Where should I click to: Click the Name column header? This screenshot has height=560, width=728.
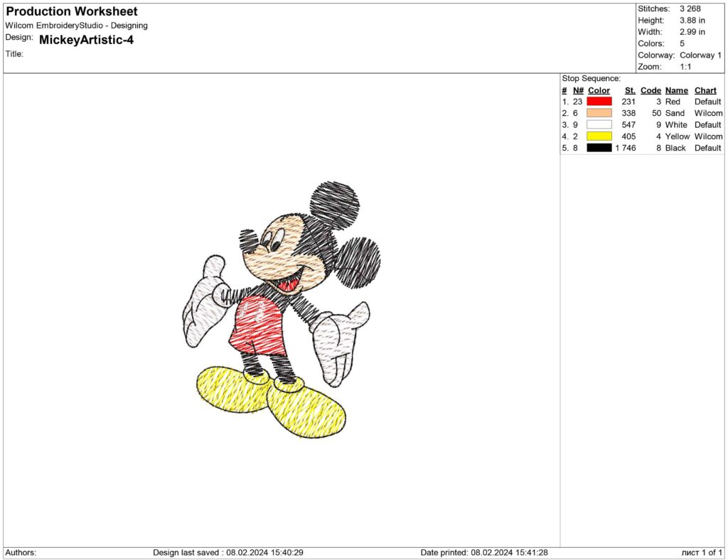pyautogui.click(x=677, y=90)
